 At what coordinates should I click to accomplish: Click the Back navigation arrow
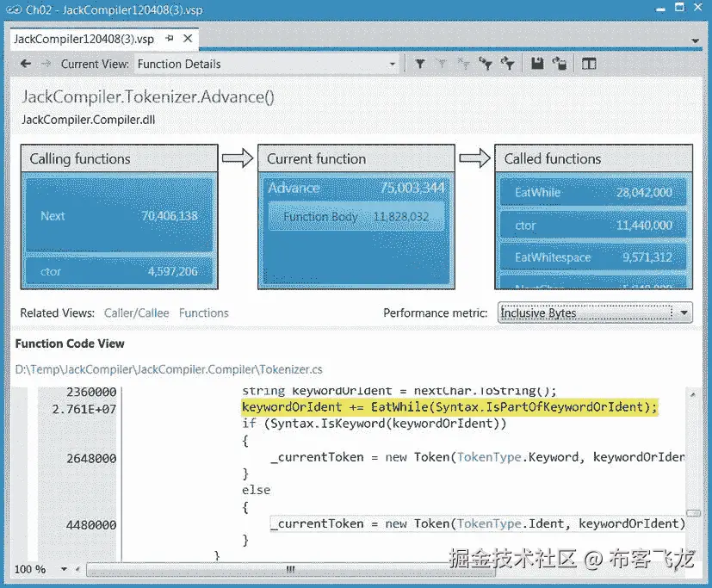pyautogui.click(x=26, y=64)
